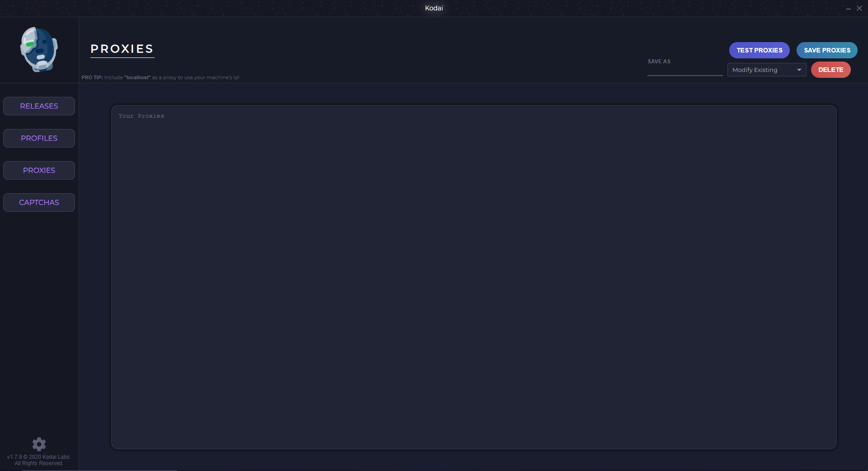Open the Profiles page

(x=39, y=138)
